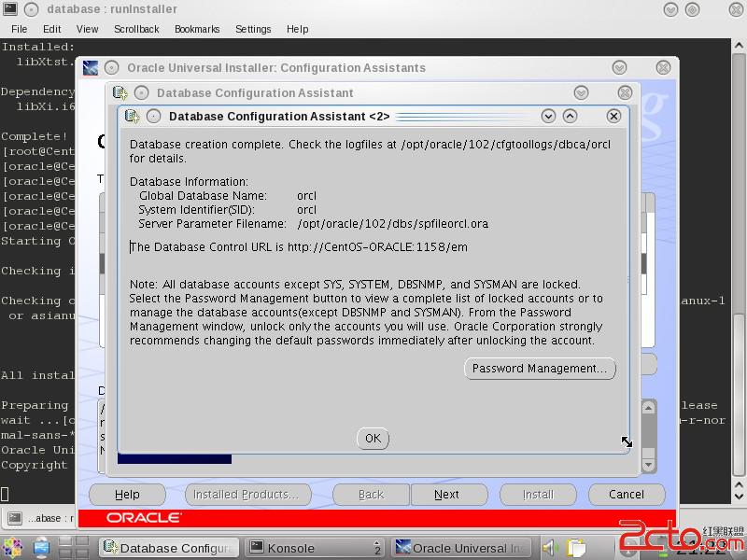Click the Konsole scrollbar up arrow
The height and width of the screenshot is (560, 747).
coord(739,46)
